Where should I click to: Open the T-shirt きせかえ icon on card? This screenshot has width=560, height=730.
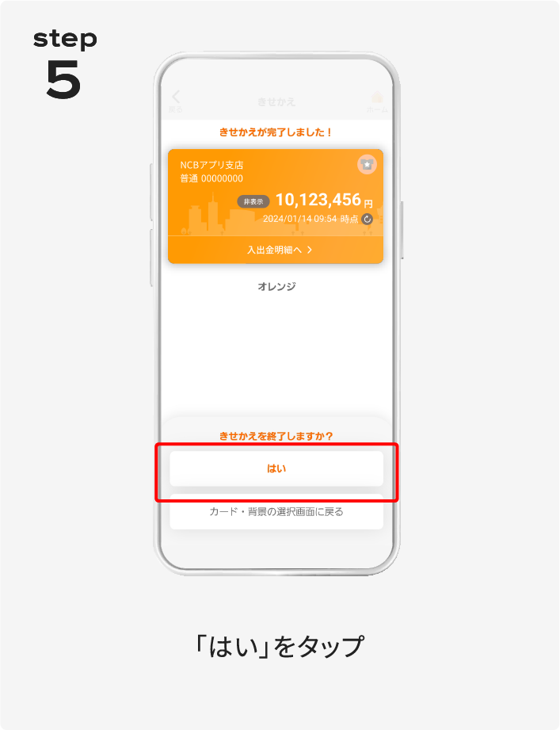[x=367, y=164]
